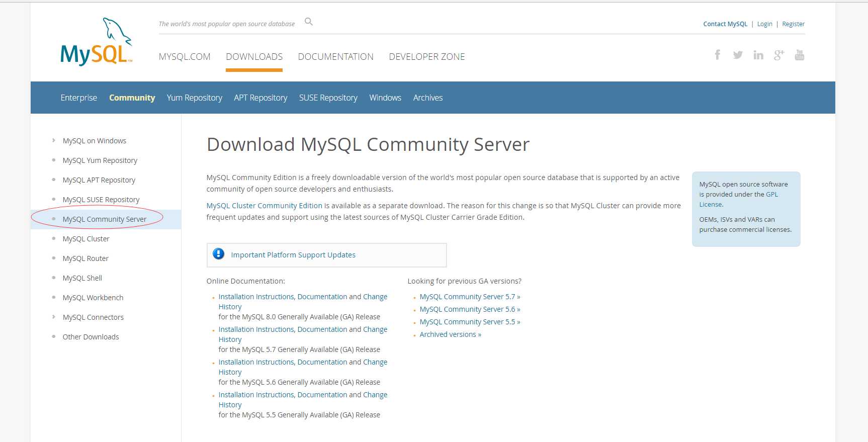
Task: Open MySQL Connectors sidebar item
Action: 93,317
